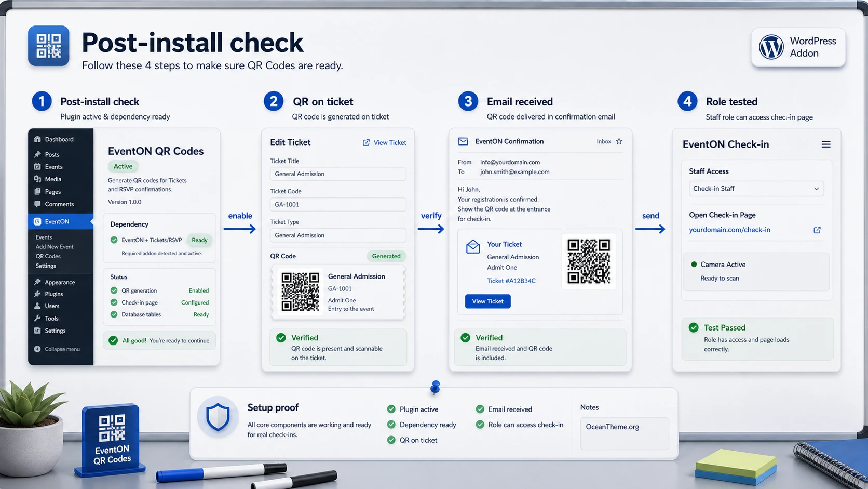Click the envelope icon beside EventON Confirmation
Screen dimensions: 868x489
463,141
